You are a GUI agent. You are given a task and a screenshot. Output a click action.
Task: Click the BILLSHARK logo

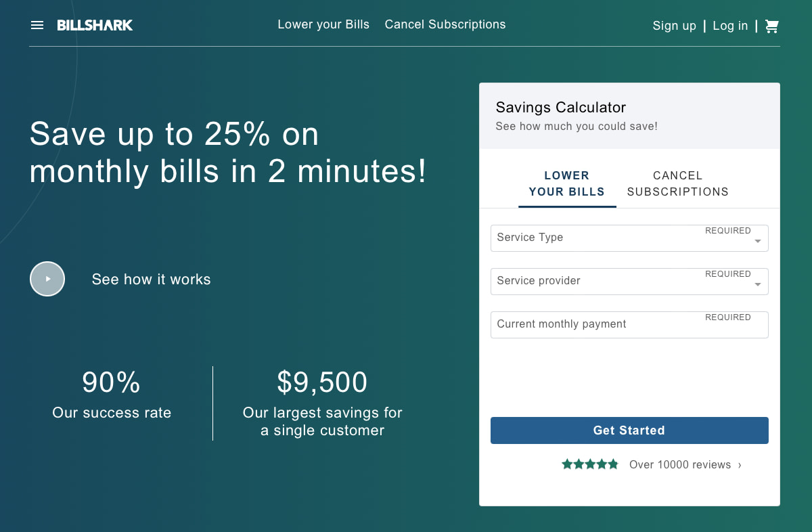(x=95, y=25)
